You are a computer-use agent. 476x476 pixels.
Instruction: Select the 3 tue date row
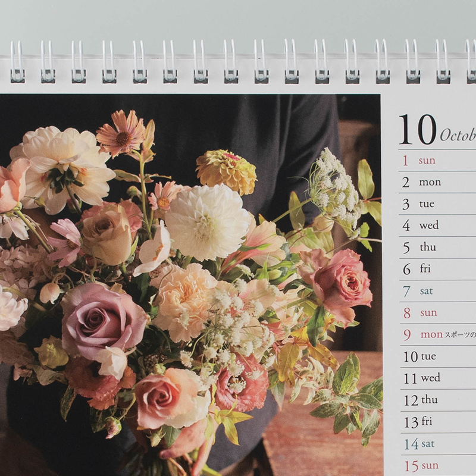click(x=437, y=204)
